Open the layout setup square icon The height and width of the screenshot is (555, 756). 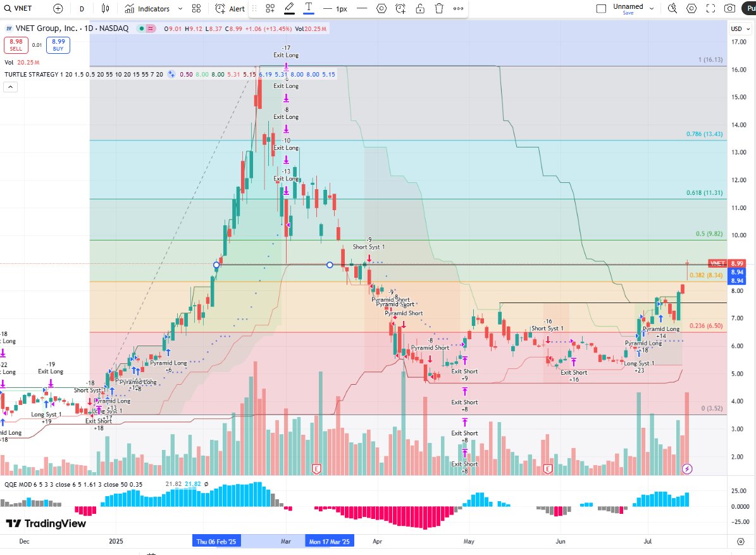tap(601, 9)
